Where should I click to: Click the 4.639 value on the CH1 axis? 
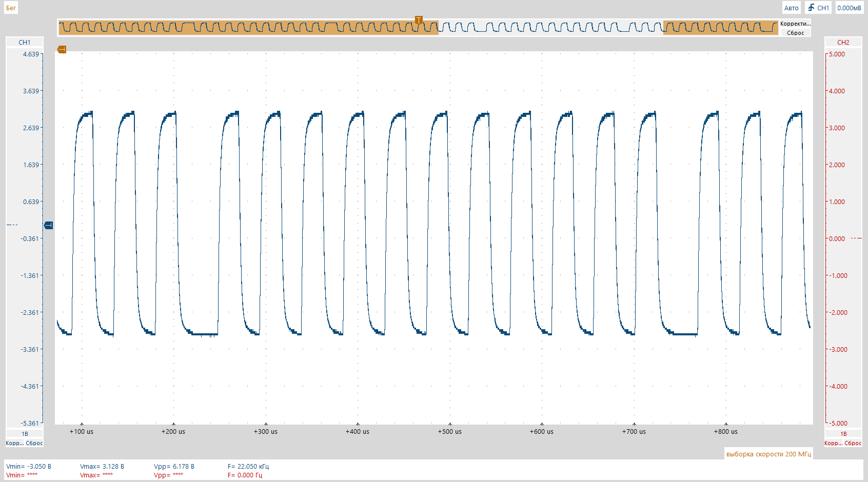tap(31, 54)
